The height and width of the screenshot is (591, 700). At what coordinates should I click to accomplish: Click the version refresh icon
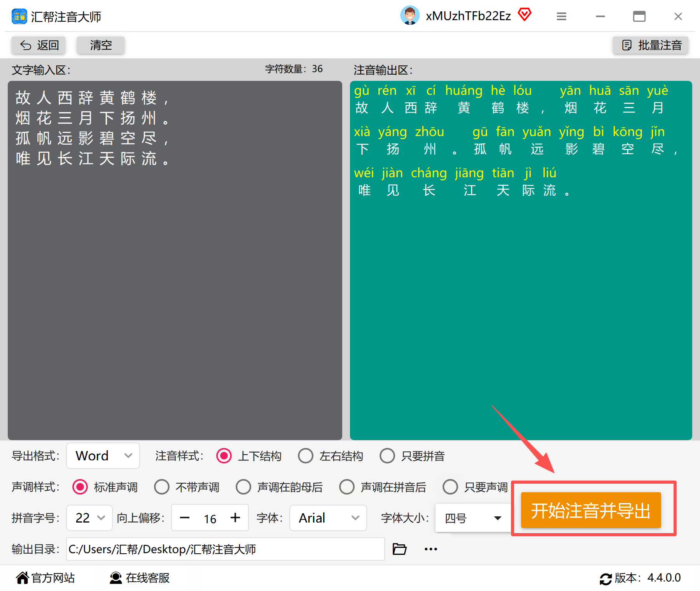click(605, 579)
